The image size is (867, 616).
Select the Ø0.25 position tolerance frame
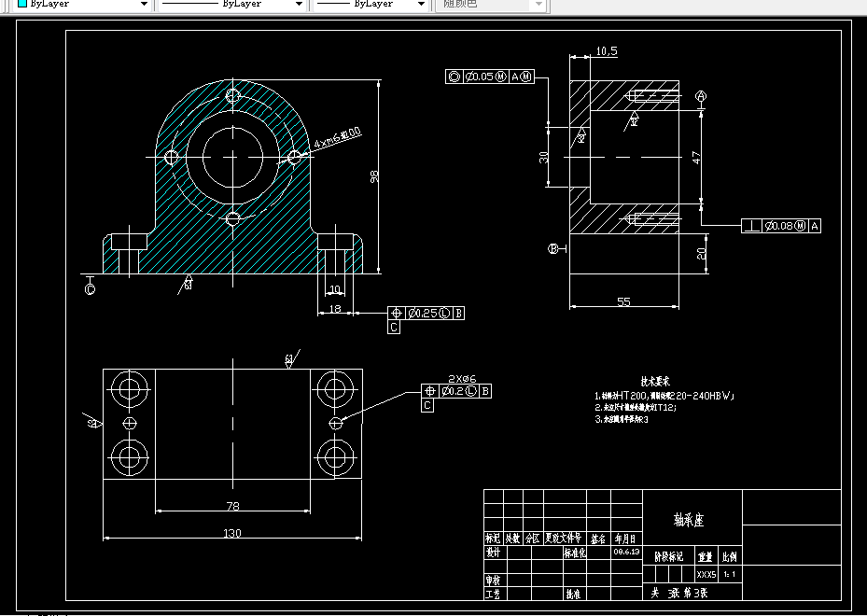point(426,314)
